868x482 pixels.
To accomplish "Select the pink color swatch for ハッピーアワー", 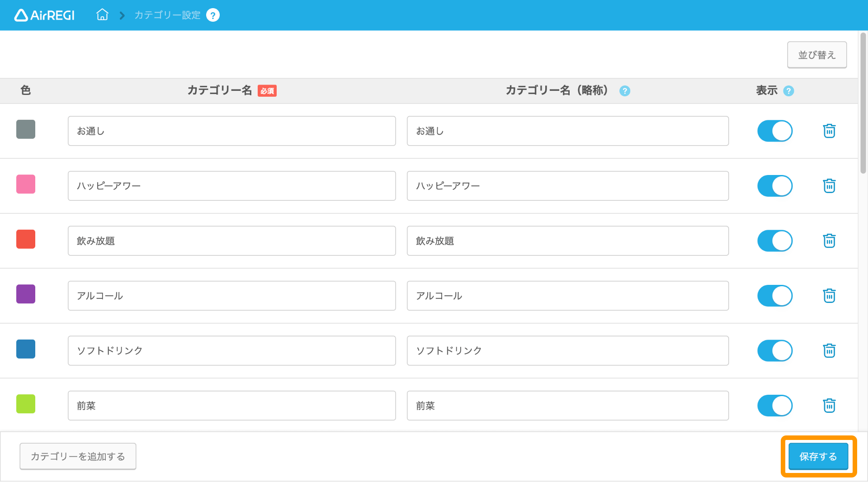I will tap(25, 184).
